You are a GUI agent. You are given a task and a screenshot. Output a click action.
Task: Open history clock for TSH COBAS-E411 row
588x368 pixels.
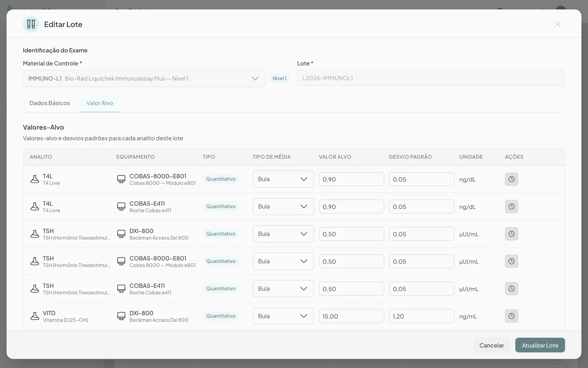511,289
